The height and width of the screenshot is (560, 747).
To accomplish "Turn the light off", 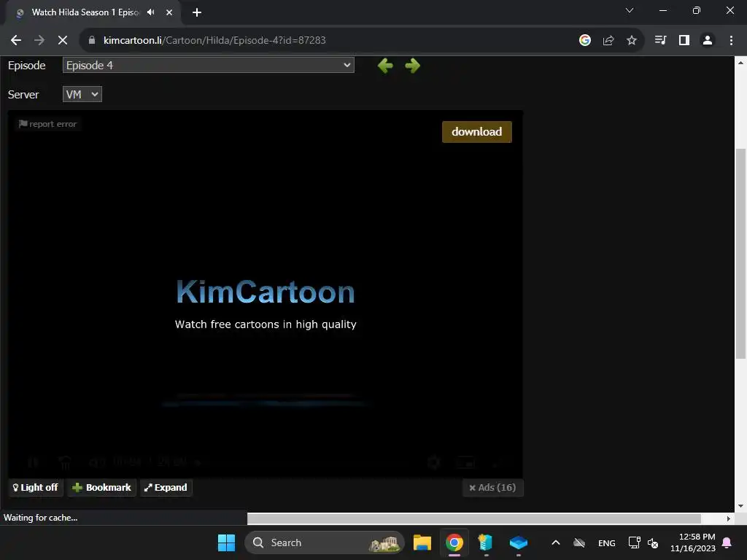I will tap(35, 487).
